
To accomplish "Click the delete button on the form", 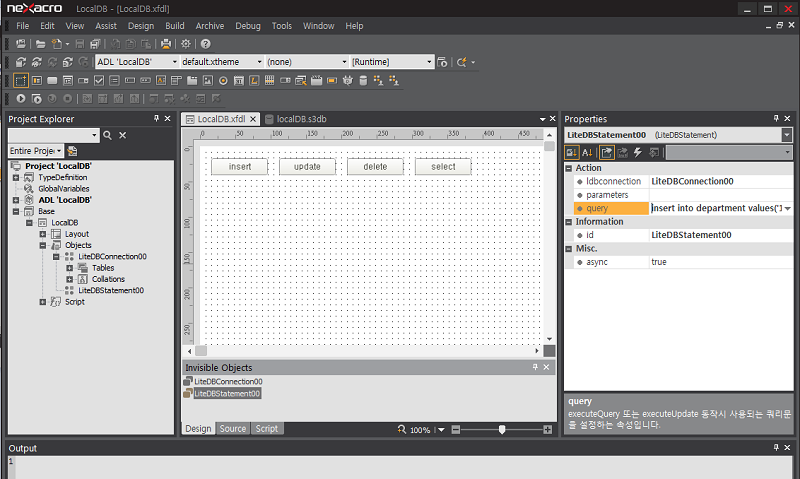I will pos(376,167).
